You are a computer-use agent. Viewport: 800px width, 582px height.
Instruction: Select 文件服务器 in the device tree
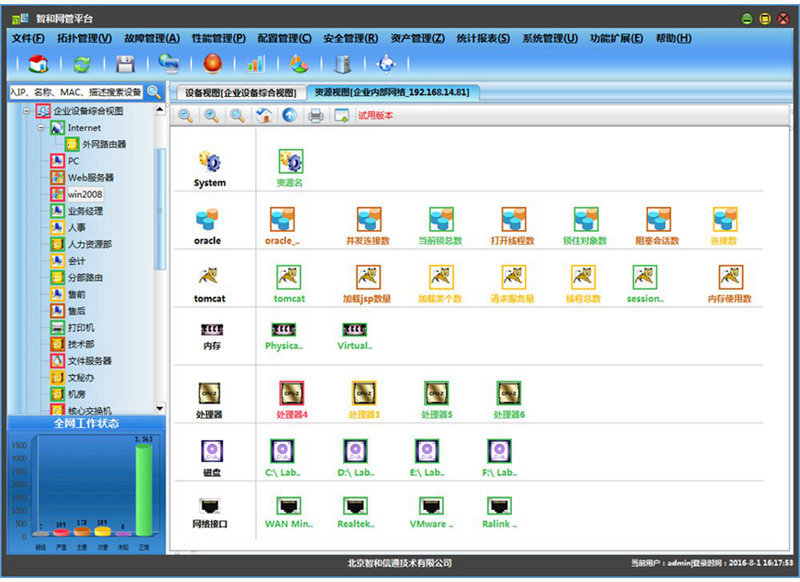pyautogui.click(x=90, y=361)
